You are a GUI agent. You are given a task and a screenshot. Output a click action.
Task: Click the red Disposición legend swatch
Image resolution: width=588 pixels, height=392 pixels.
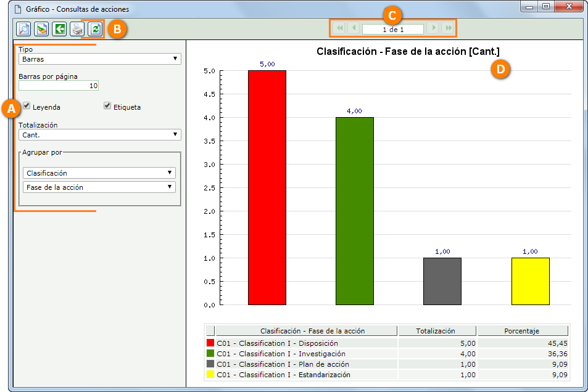point(210,343)
